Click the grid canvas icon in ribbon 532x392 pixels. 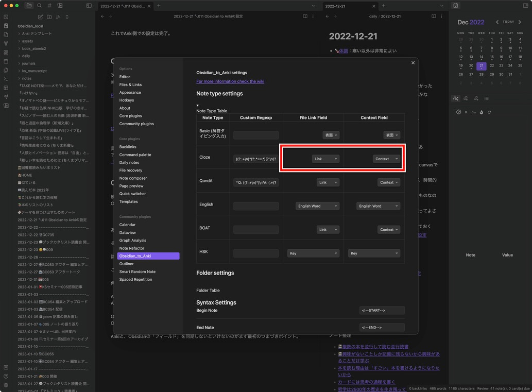coord(6,52)
